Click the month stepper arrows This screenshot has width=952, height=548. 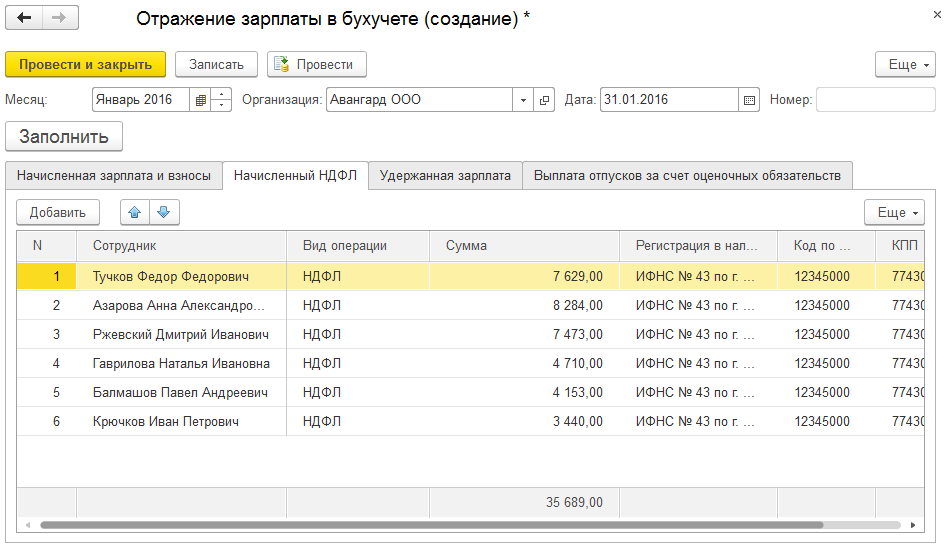(223, 100)
